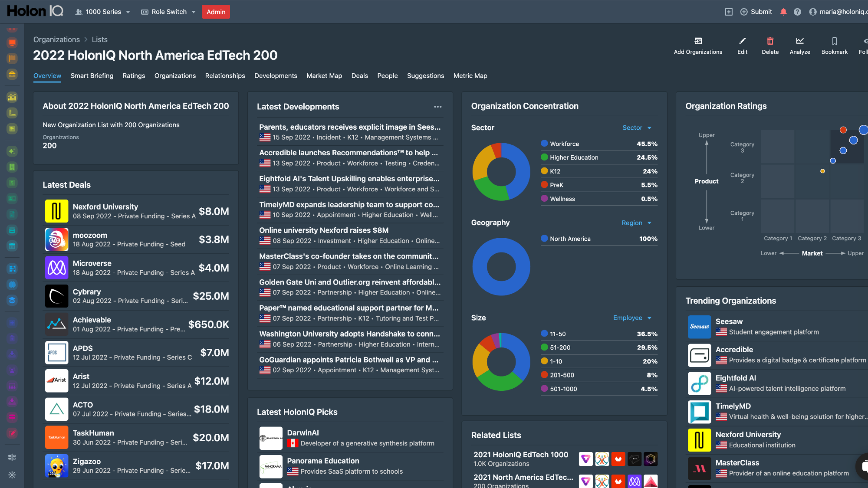Click the red dot on ratings chart
This screenshot has height=488, width=868.
coord(843,130)
